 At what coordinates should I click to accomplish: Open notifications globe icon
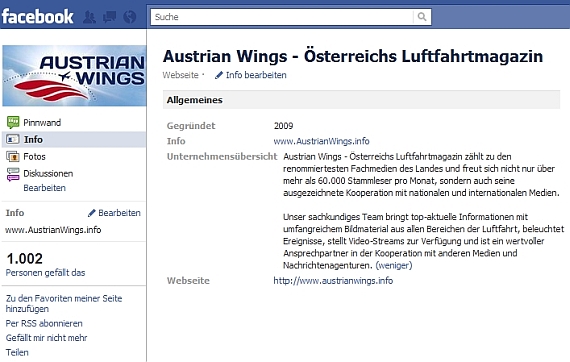130,17
